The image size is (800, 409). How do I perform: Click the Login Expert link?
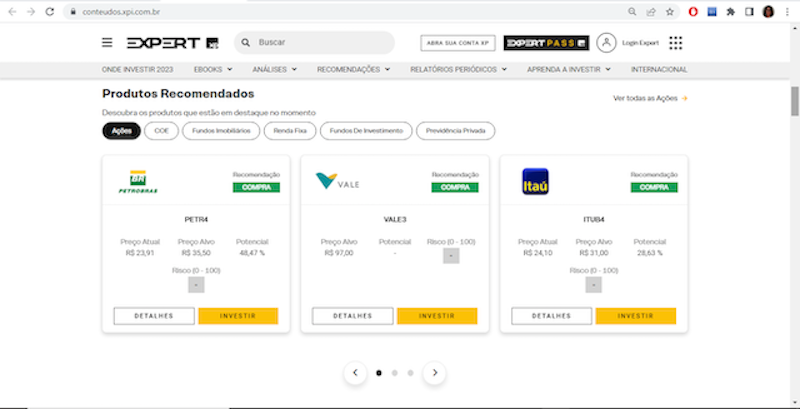(640, 43)
